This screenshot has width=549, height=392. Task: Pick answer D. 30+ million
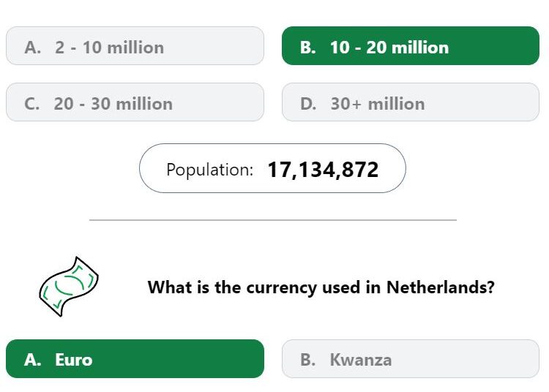click(411, 102)
